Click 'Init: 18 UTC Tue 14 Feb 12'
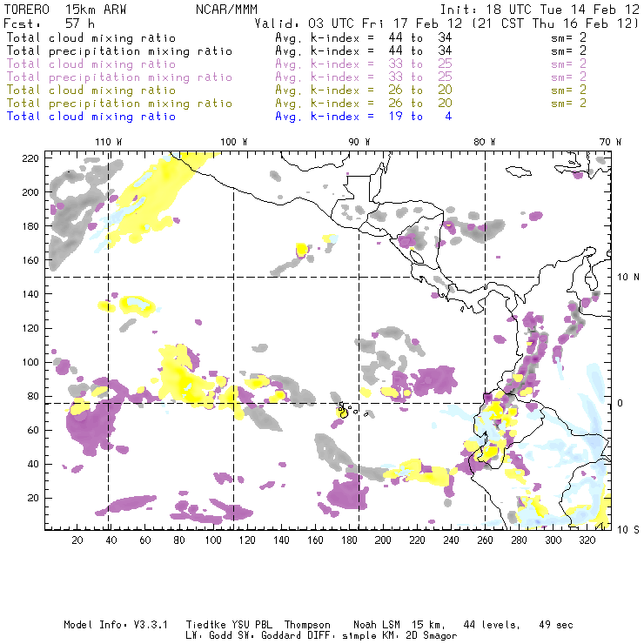Image resolution: width=644 pixels, height=644 pixels. click(540, 10)
